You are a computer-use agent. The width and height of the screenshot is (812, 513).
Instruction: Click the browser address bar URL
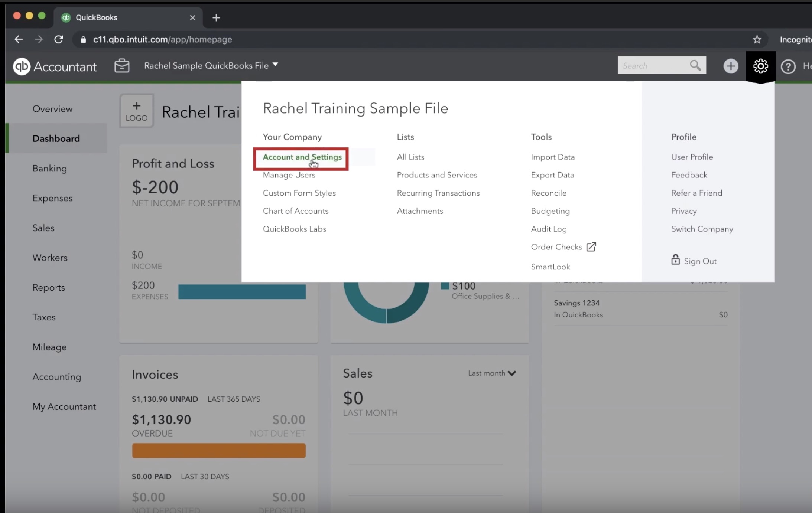(162, 39)
